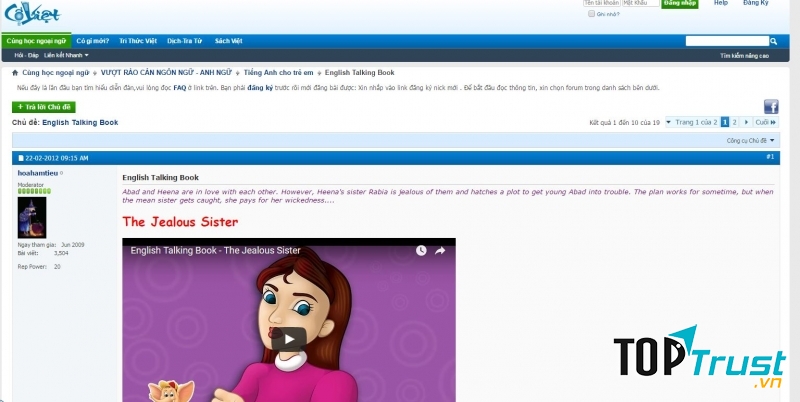
Task: Open the FAQ link in notice
Action: pyautogui.click(x=180, y=88)
